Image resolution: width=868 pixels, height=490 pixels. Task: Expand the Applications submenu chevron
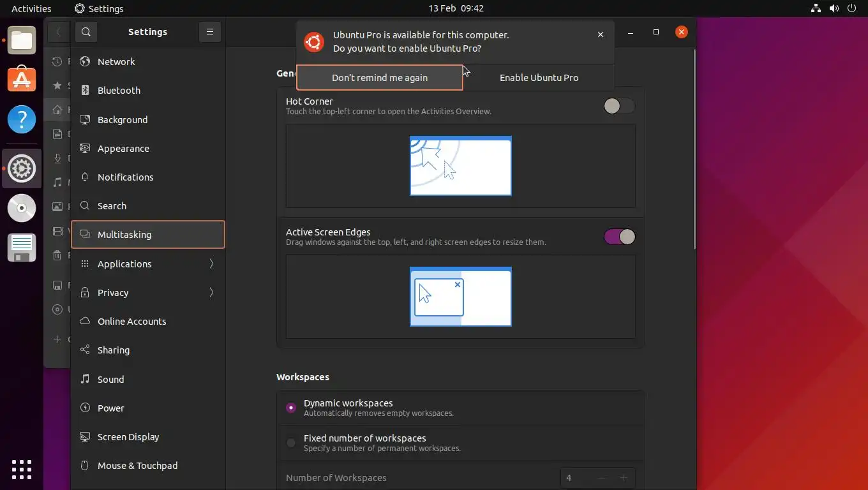point(211,264)
